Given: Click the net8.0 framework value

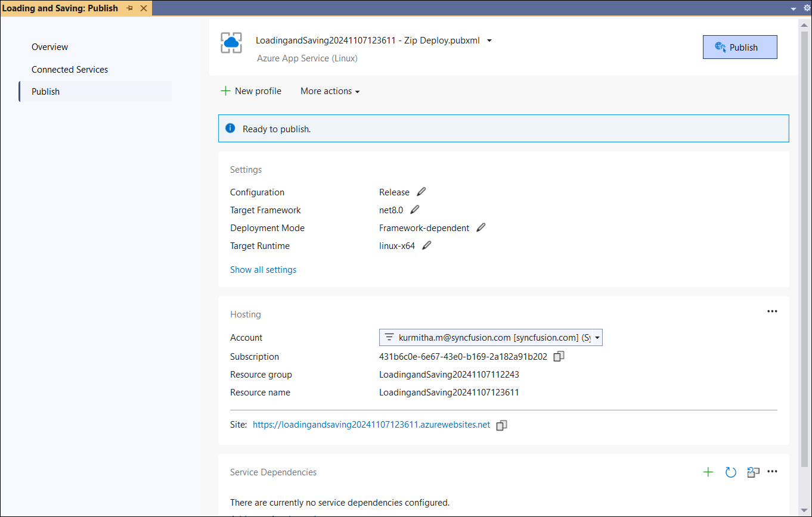Looking at the screenshot, I should pos(391,210).
